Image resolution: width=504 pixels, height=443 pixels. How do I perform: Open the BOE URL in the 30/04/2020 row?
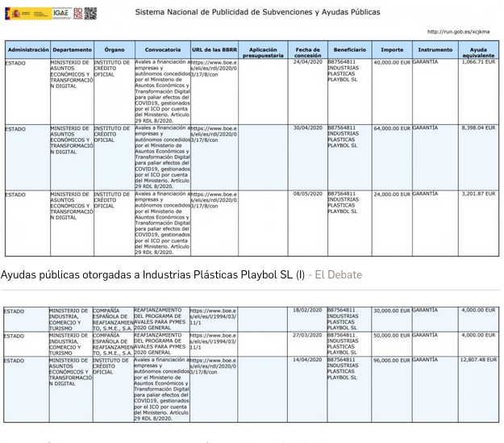(214, 134)
